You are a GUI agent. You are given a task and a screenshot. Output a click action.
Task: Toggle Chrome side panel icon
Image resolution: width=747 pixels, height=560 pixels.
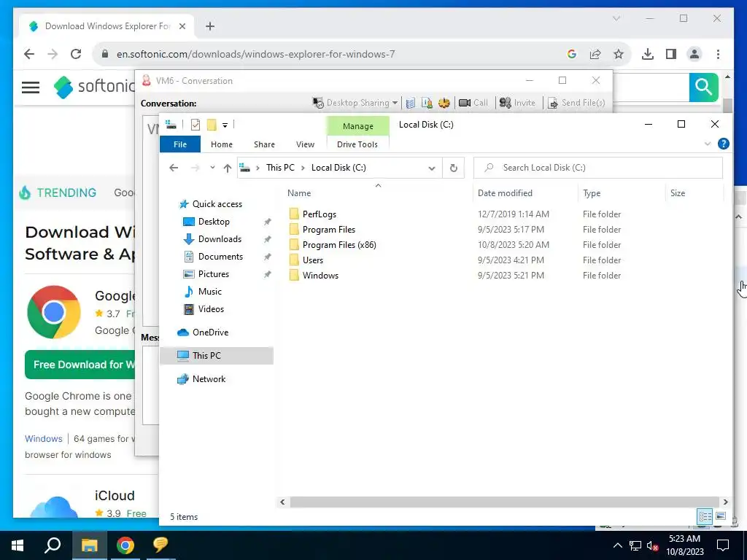pos(671,54)
